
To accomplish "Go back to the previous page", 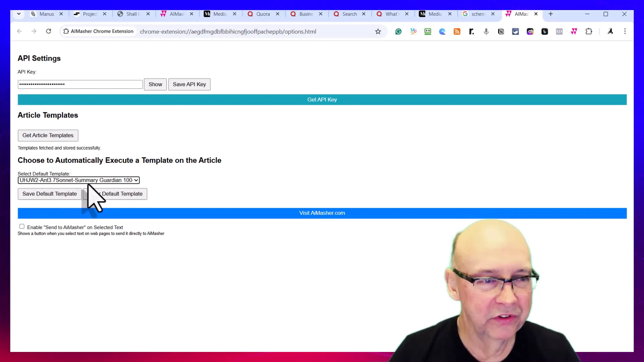I will tap(19, 31).
